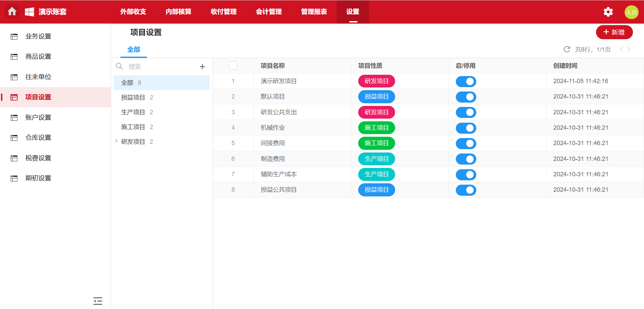Expand the 研发项目 tree node
The image size is (644, 309).
(116, 141)
